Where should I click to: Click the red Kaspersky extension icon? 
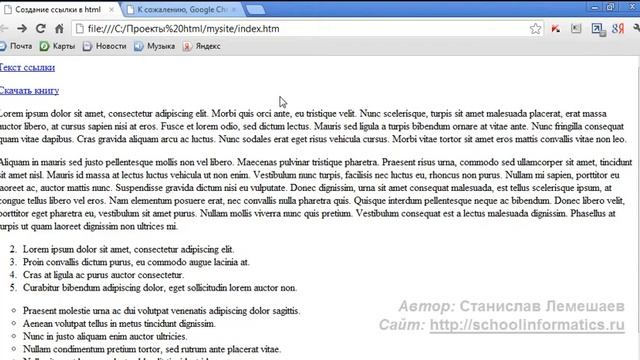click(556, 29)
